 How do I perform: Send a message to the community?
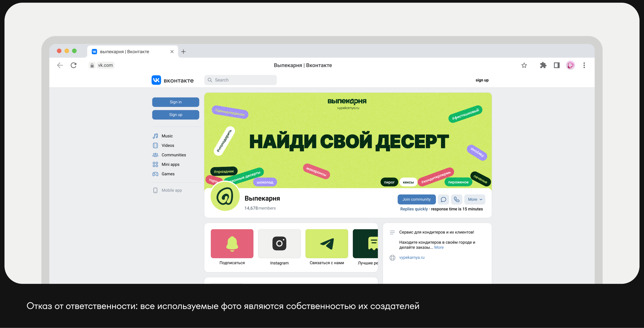pos(443,199)
